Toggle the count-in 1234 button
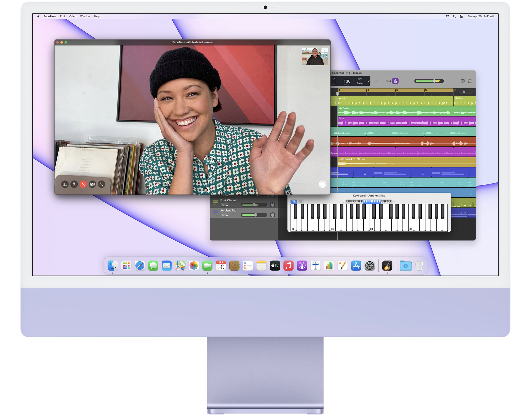Screen dimensions: 527x420 [388, 81]
